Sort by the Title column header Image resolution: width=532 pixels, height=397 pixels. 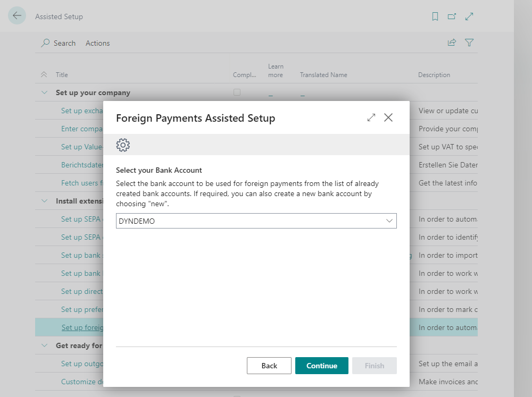(x=61, y=75)
